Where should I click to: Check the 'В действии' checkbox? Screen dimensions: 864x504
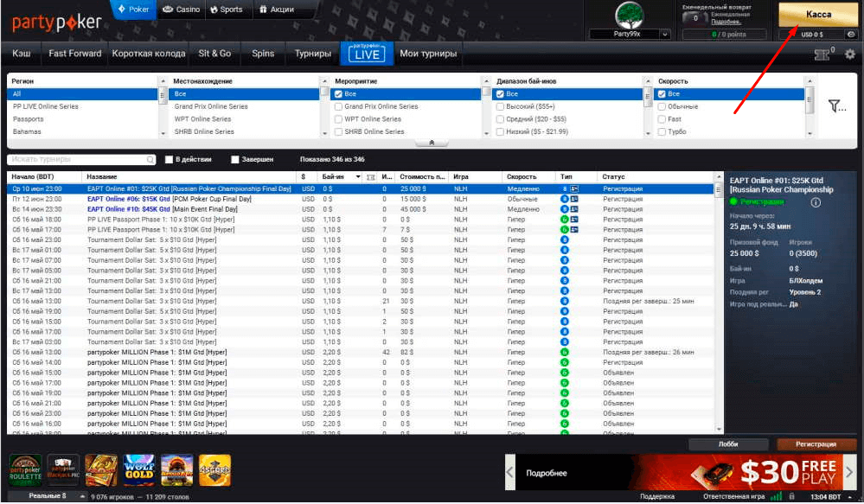[x=170, y=160]
